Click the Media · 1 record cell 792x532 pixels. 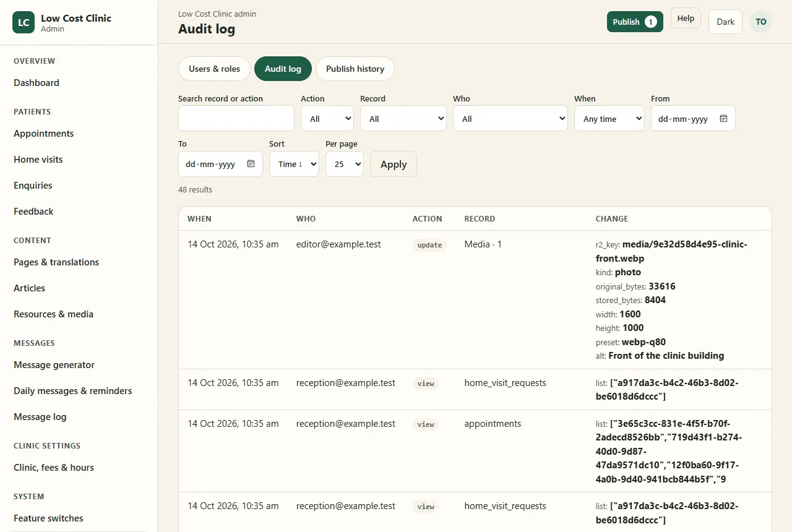click(483, 244)
